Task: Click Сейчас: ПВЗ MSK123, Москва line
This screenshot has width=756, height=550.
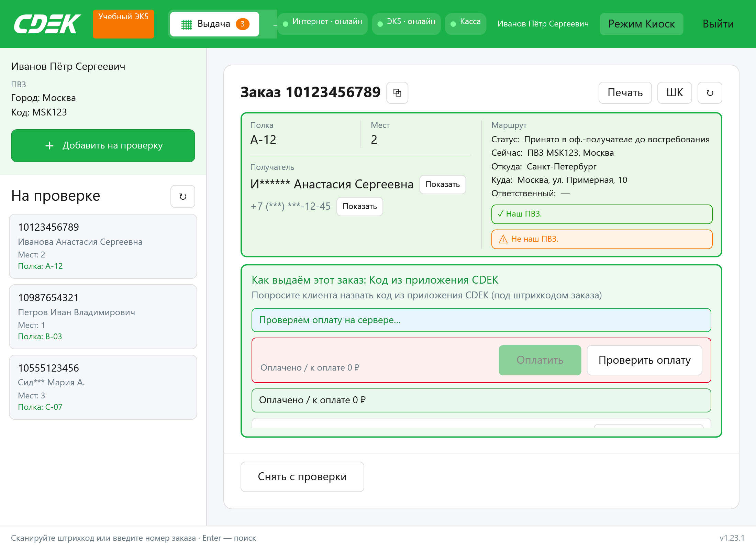Action: pos(553,153)
